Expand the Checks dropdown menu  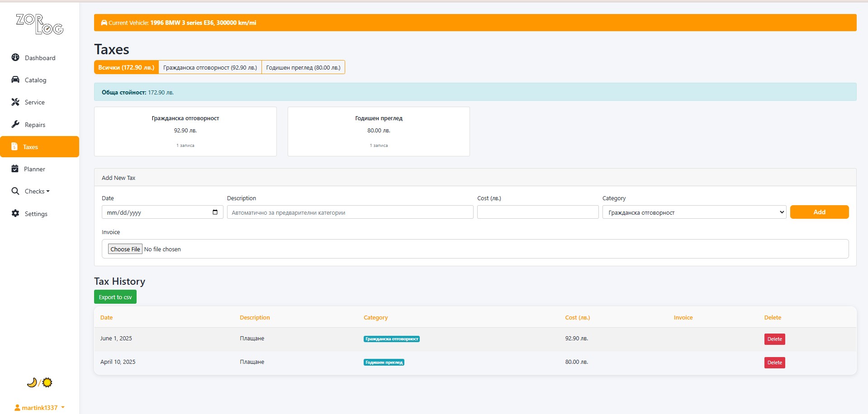[37, 191]
